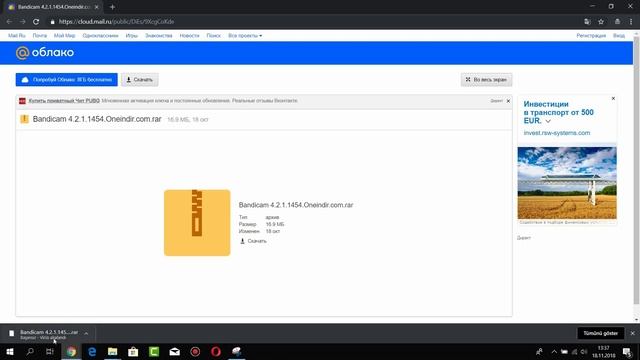Image resolution: width=640 pixels, height=360 pixels.
Task: Open the red record app taskbar icon
Action: (195, 351)
